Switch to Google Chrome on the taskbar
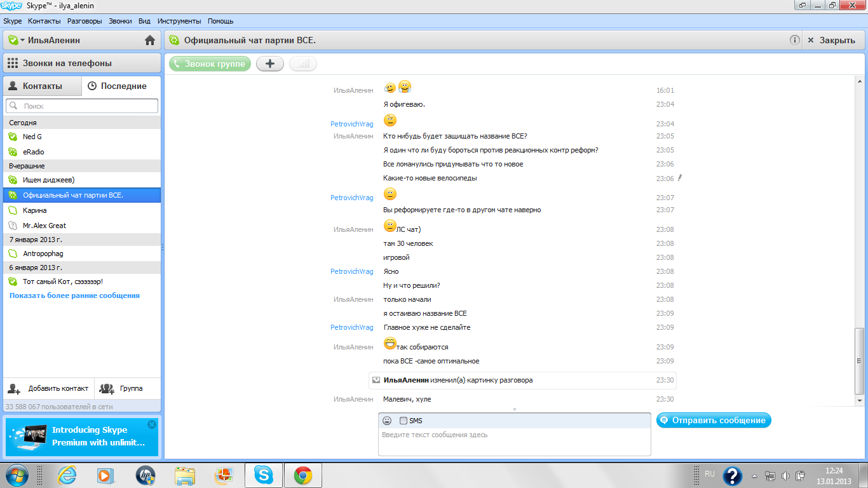Viewport: 868px width, 488px height. (303, 475)
